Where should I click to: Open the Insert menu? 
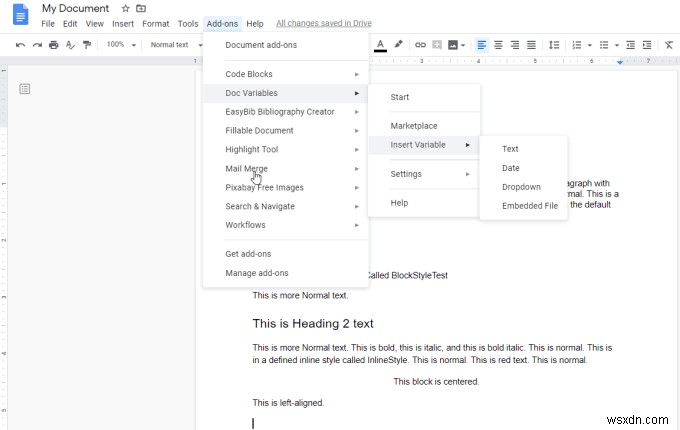123,23
